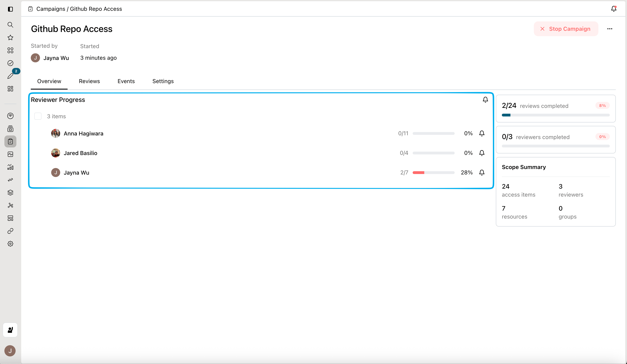
Task: Click Jared Basilio's '0/4' count
Action: (404, 153)
